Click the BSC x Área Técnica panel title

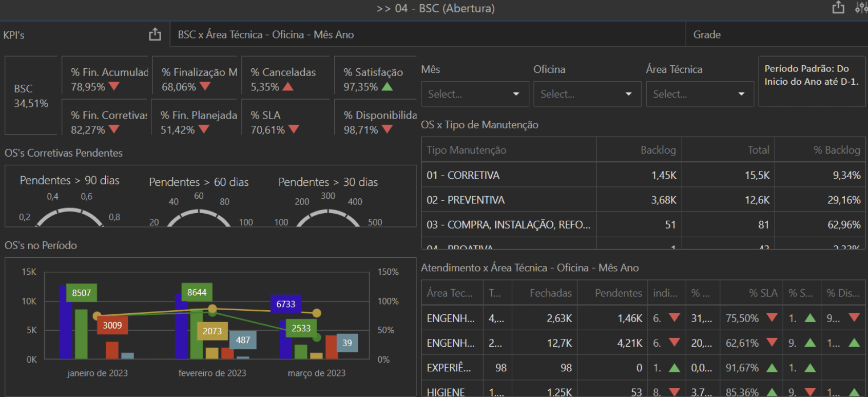(266, 34)
